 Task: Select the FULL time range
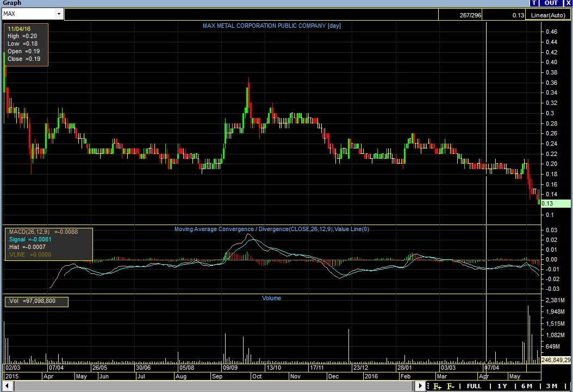click(474, 387)
